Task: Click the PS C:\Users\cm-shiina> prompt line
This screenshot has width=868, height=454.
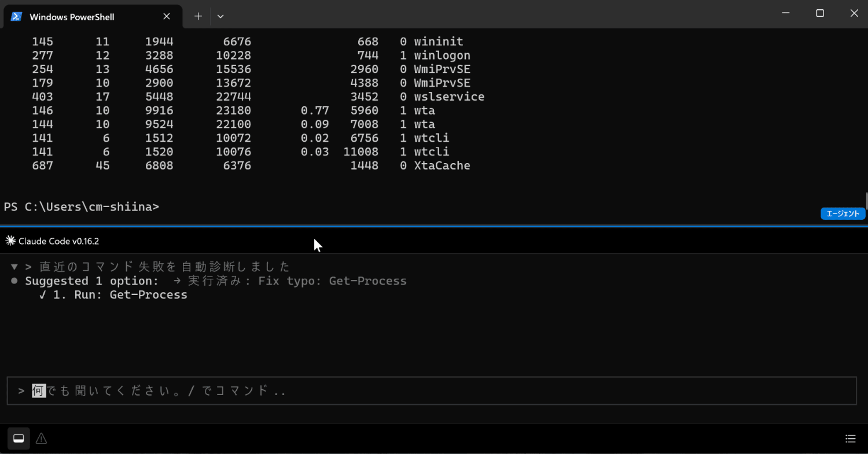Action: pos(82,206)
